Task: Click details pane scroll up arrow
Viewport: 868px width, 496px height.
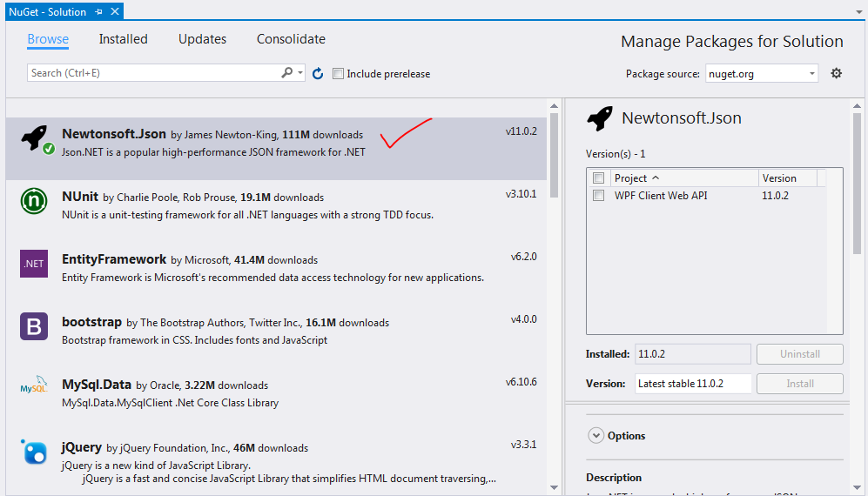Action: [x=857, y=106]
